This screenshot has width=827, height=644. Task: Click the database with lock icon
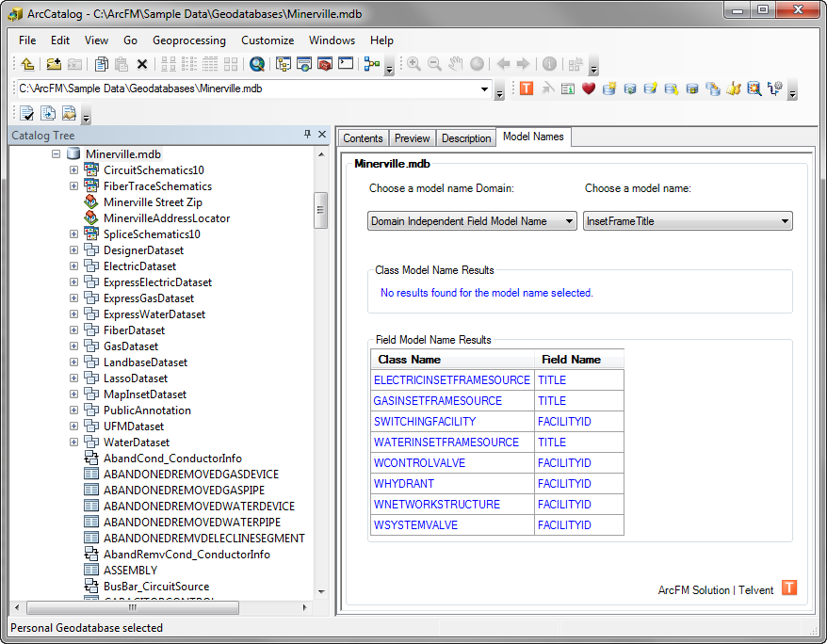[692, 89]
